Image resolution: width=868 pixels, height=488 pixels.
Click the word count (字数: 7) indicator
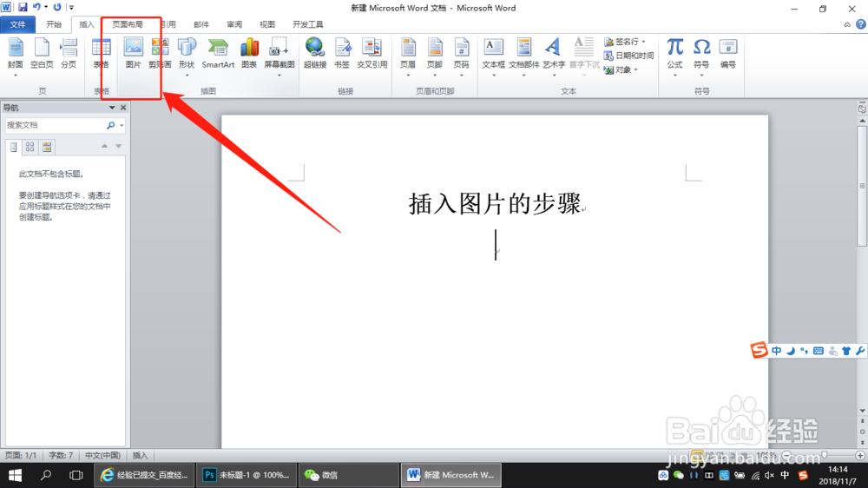61,455
